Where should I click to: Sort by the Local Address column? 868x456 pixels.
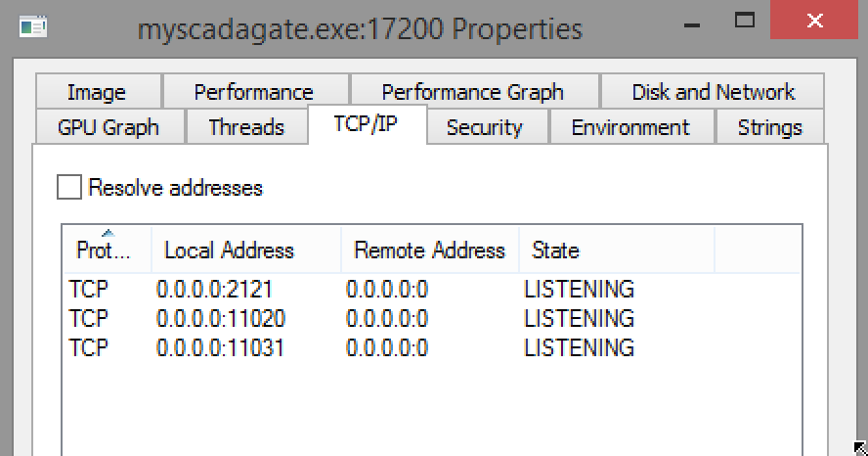(x=246, y=250)
